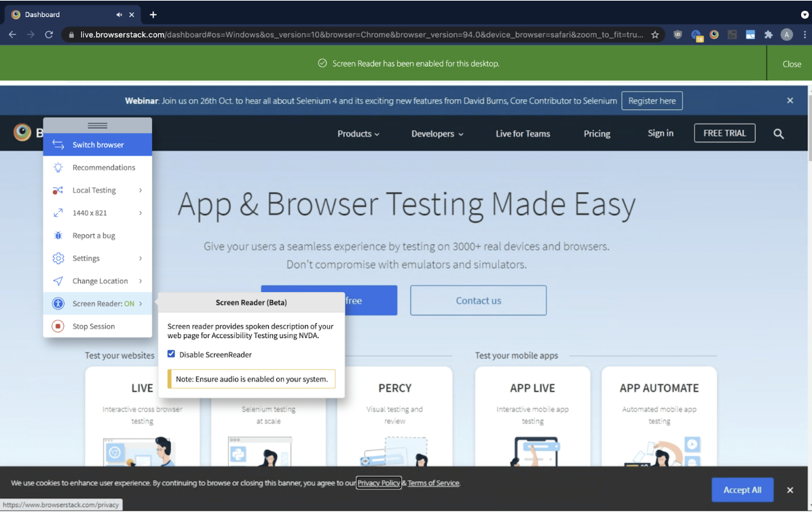Screen dimensions: 812x516
Task: Select Switch browser in the toolbar menu
Action: coord(98,145)
